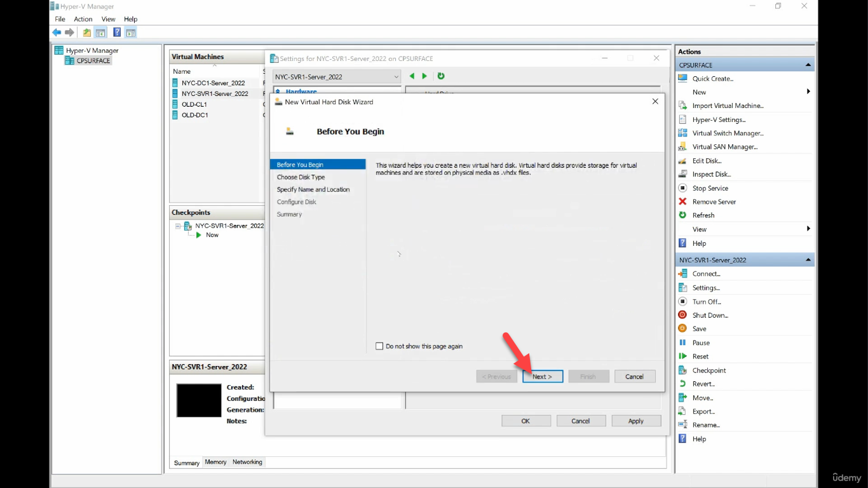Click the Inspect Disk icon
This screenshot has width=868, height=488.
(682, 174)
